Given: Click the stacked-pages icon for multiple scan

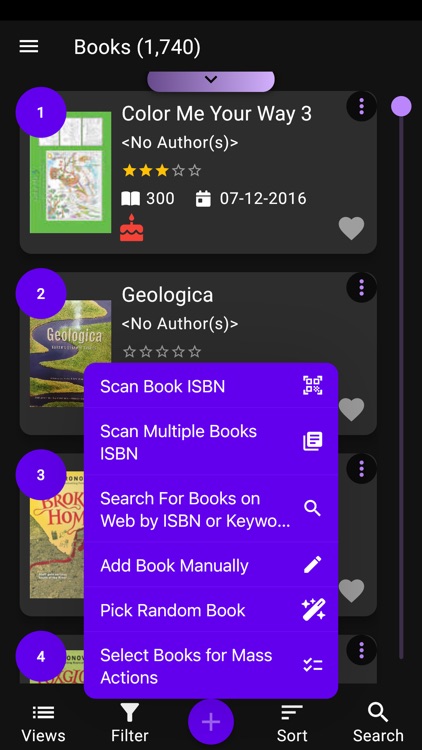Looking at the screenshot, I should click(313, 441).
